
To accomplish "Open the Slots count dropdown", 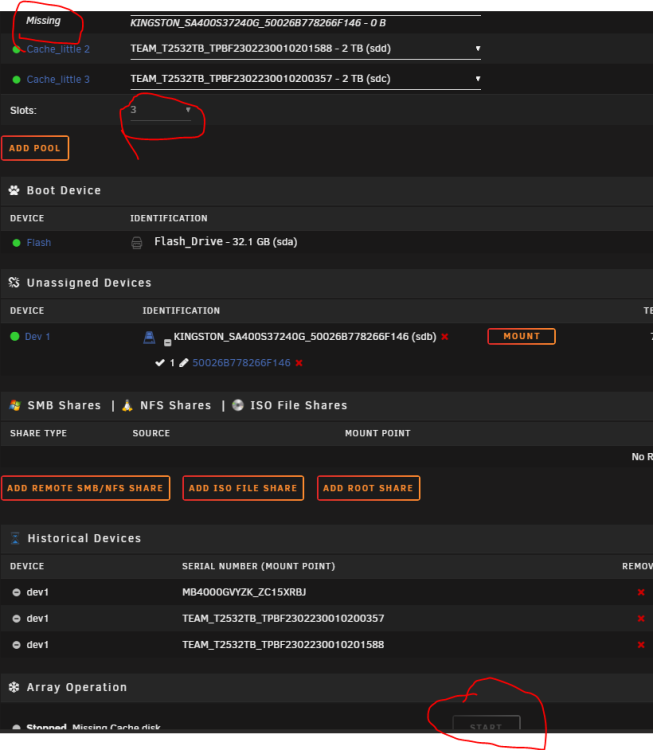I will click(161, 110).
